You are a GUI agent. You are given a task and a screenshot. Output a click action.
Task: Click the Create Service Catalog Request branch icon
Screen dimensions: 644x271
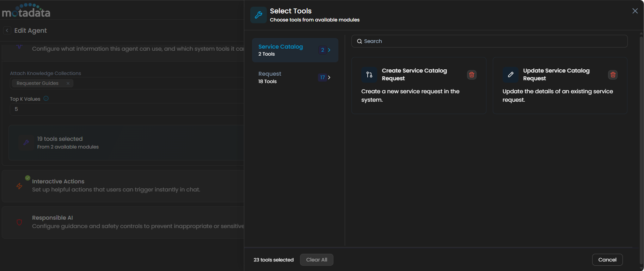click(x=369, y=75)
